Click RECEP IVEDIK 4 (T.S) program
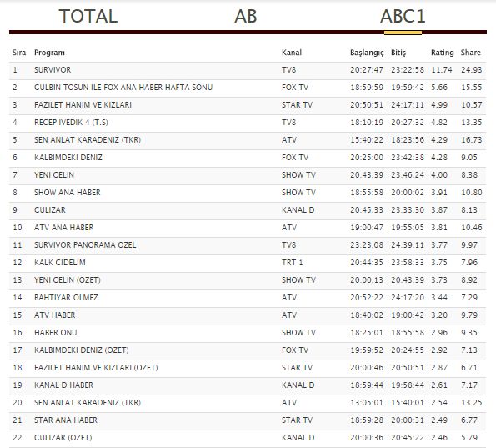The width and height of the screenshot is (496, 448). tap(71, 123)
